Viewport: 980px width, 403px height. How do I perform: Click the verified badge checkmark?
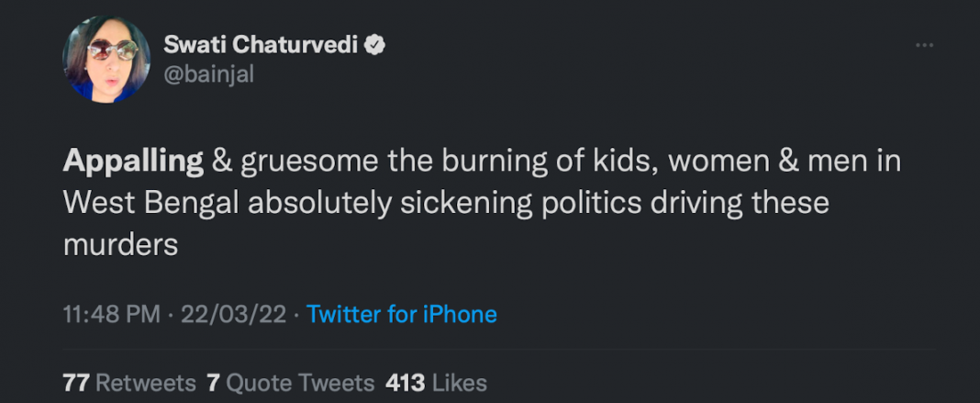click(x=374, y=44)
